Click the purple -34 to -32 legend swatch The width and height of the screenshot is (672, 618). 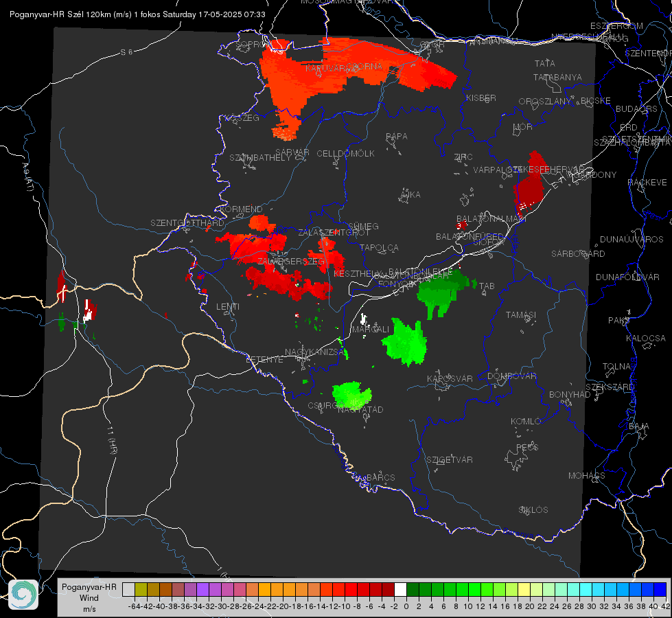(202, 589)
